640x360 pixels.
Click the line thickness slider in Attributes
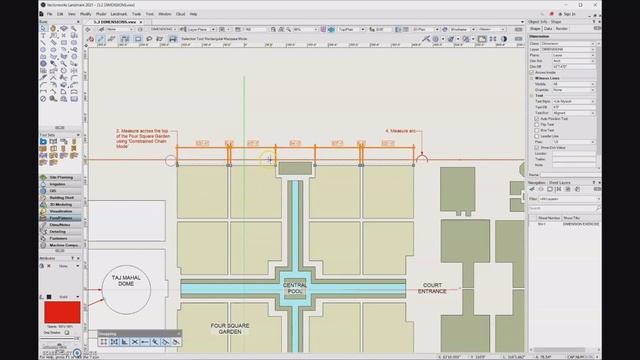(x=59, y=338)
